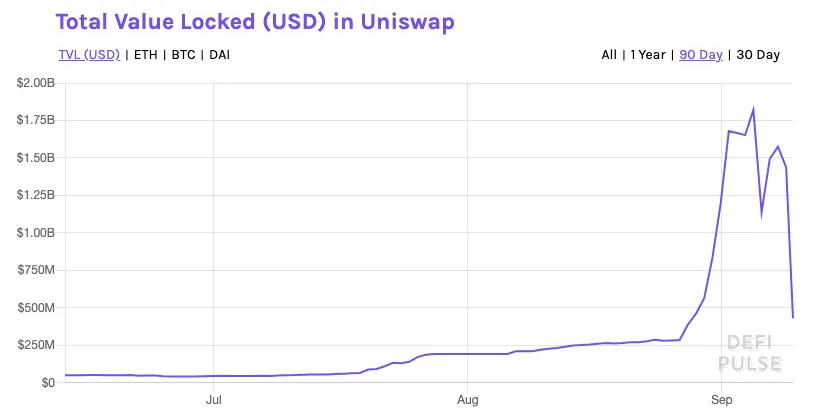814x417 pixels.
Task: Click the $1.75B y-axis label
Action: pos(35,120)
